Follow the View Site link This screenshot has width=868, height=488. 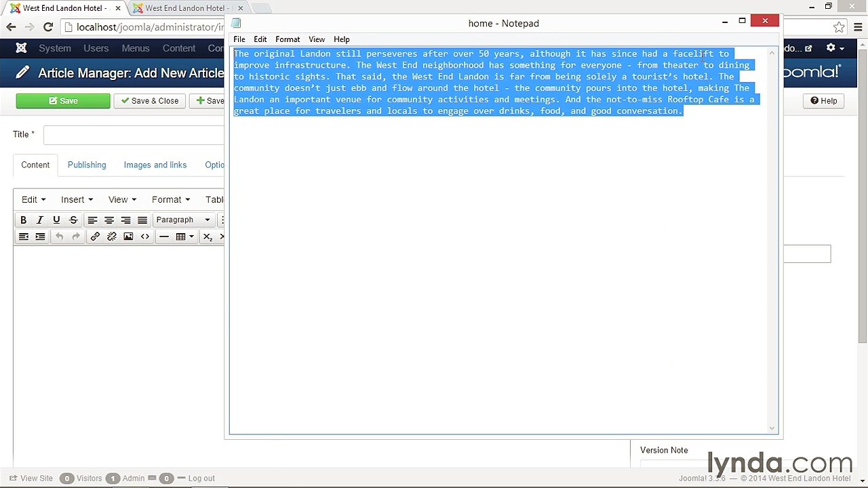pos(31,478)
